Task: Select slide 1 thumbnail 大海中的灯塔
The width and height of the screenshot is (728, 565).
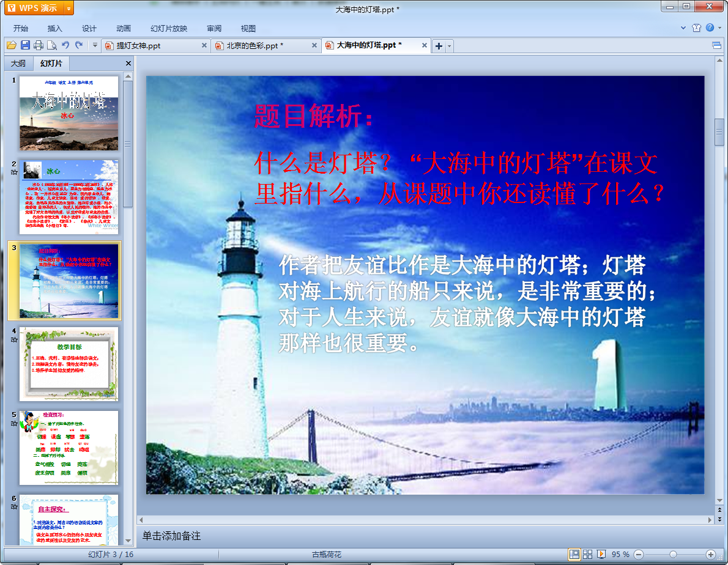Action: [69, 113]
